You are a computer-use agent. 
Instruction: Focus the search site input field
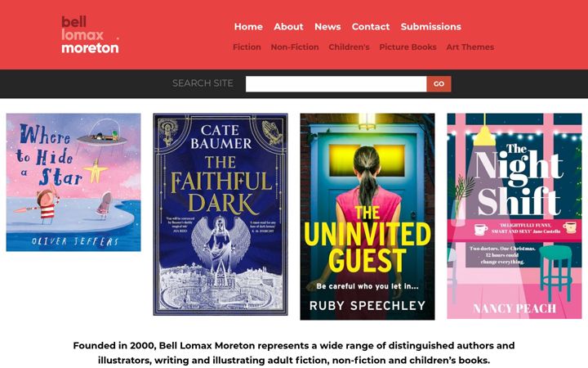pyautogui.click(x=336, y=83)
